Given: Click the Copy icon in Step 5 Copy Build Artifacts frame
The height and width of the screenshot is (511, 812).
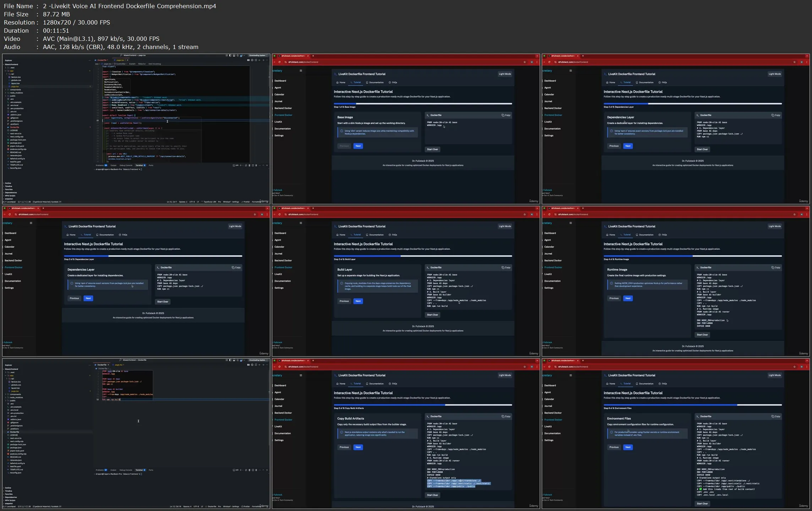Looking at the screenshot, I should 503,416.
